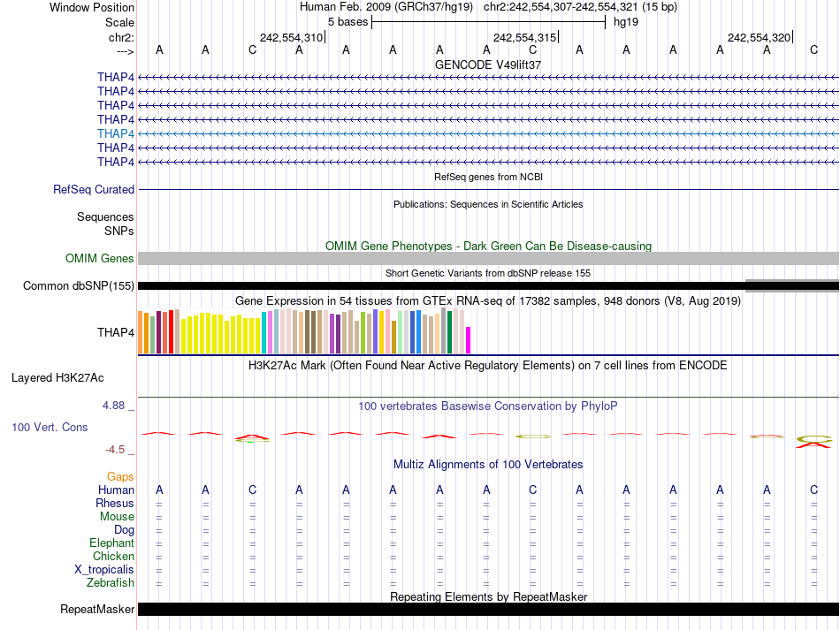The width and height of the screenshot is (840, 630).
Task: Open the Common dbSNP(155) track label
Action: click(x=79, y=285)
